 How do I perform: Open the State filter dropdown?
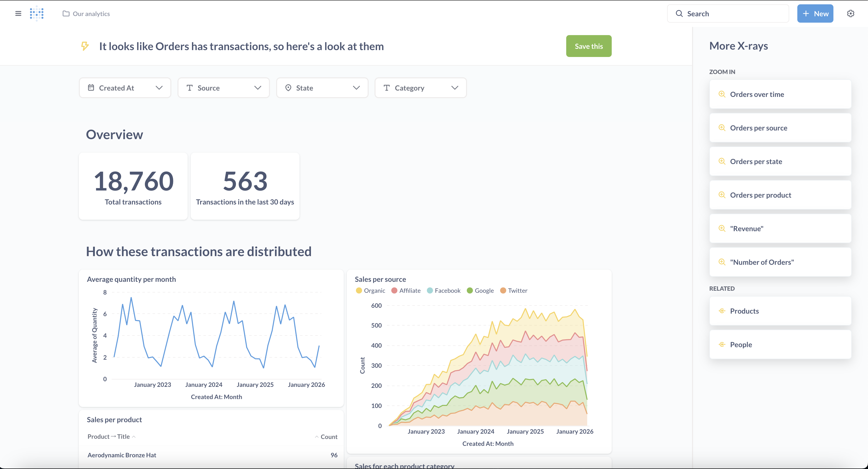coord(322,88)
